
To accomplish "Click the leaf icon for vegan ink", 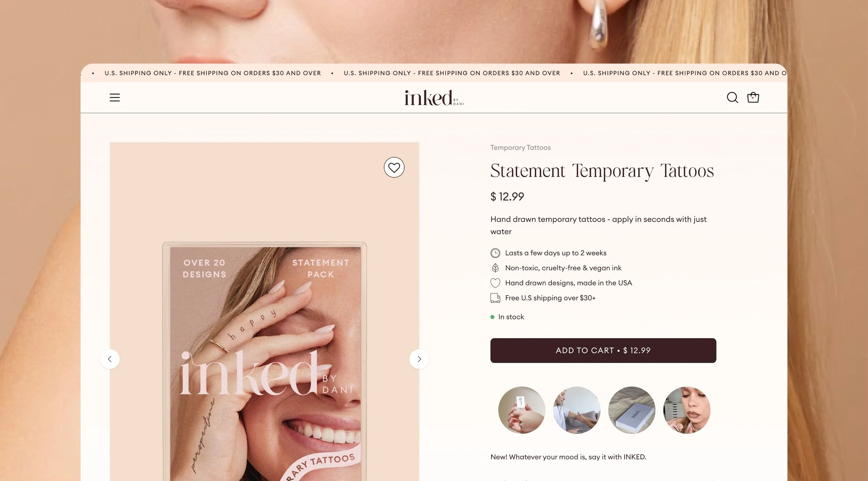I will (495, 268).
